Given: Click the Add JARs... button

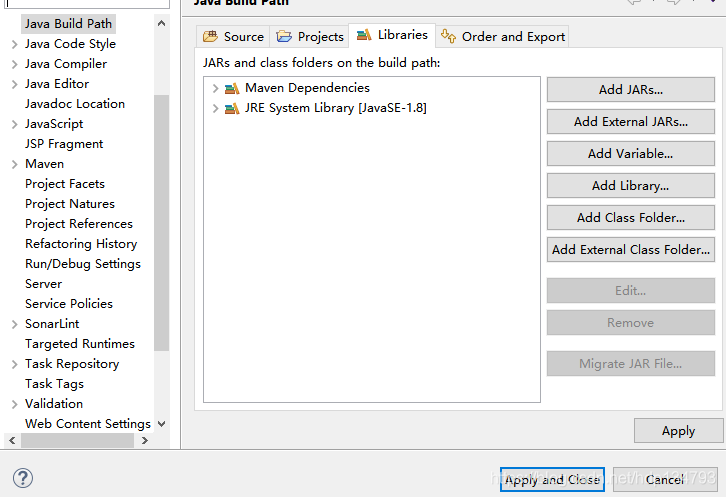Looking at the screenshot, I should point(631,89).
